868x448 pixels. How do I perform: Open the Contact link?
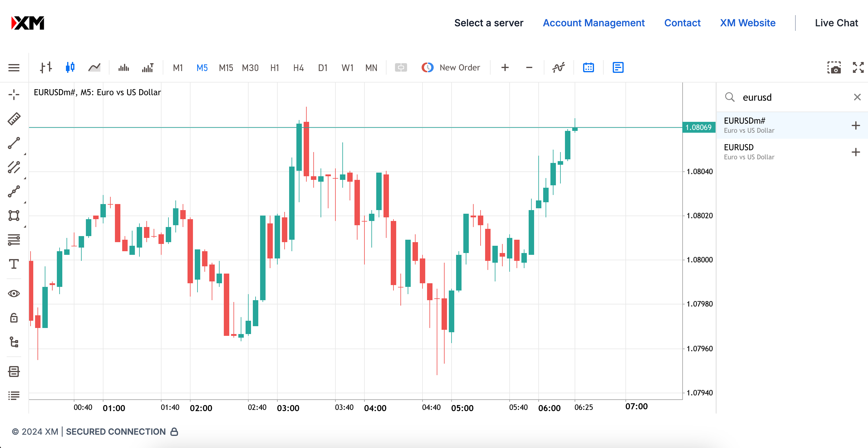click(682, 23)
